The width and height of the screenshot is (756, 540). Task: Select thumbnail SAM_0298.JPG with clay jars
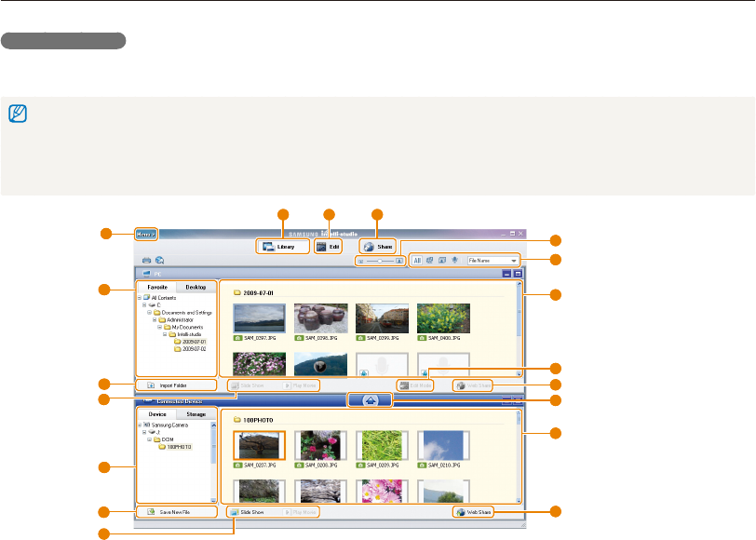320,318
